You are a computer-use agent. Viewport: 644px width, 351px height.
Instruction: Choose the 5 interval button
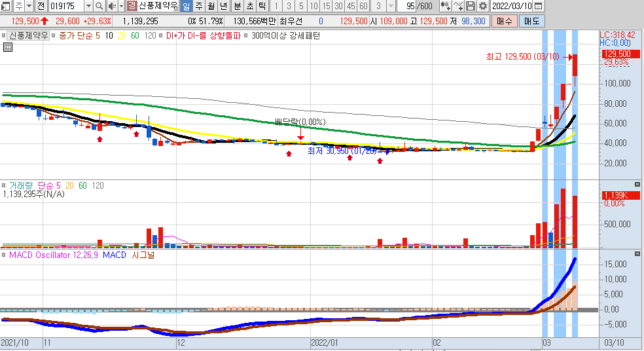(301, 6)
